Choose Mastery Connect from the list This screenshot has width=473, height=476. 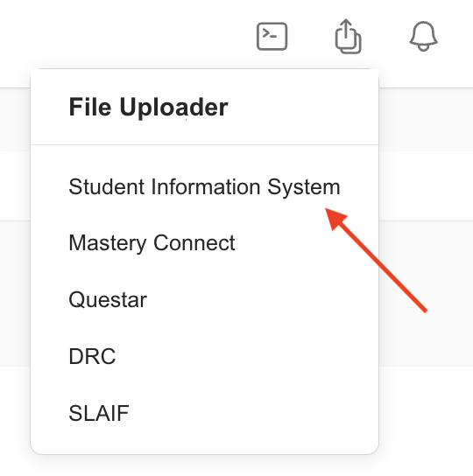pos(152,243)
